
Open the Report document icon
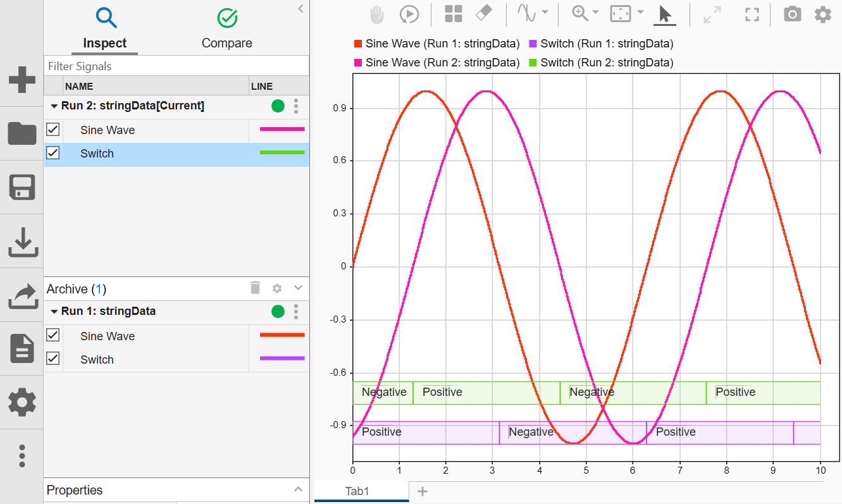click(22, 348)
